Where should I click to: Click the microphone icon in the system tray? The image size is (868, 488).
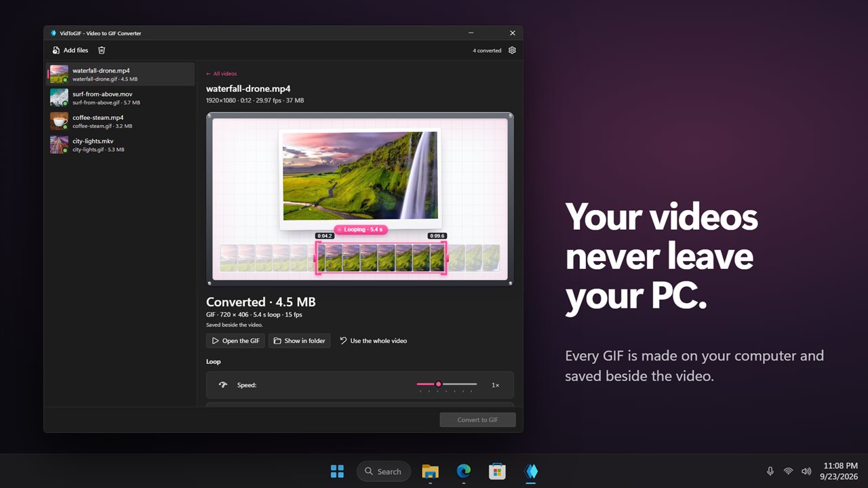click(770, 472)
